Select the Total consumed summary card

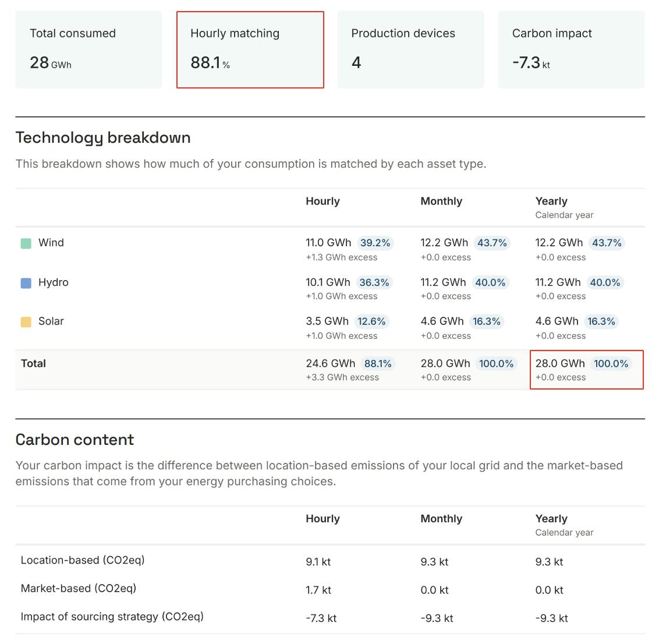click(88, 50)
